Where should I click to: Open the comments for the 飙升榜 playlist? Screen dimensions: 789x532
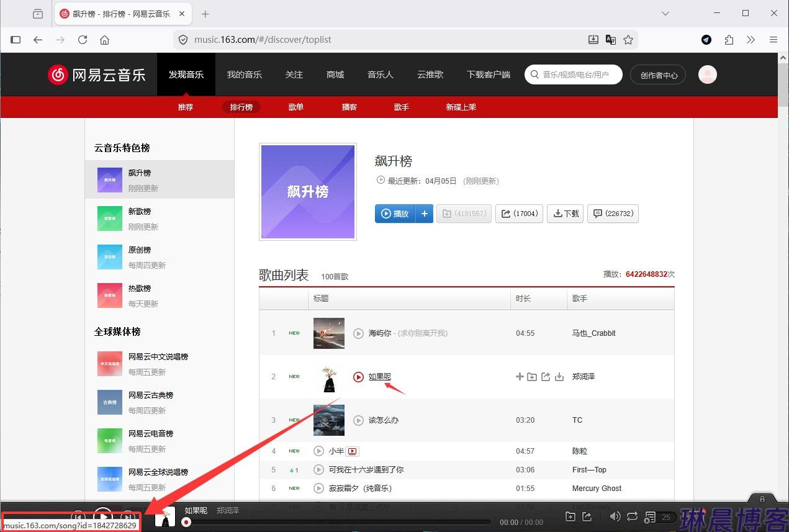tap(613, 214)
